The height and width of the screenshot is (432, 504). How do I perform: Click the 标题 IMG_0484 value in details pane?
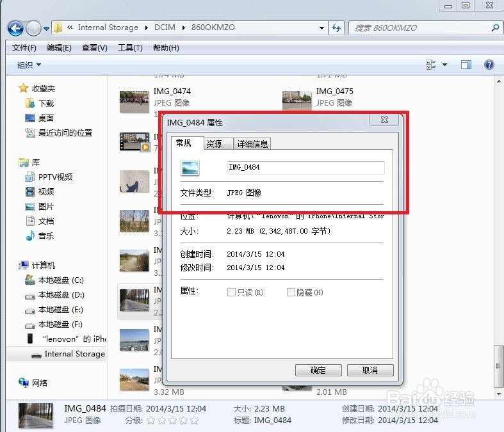tap(273, 420)
